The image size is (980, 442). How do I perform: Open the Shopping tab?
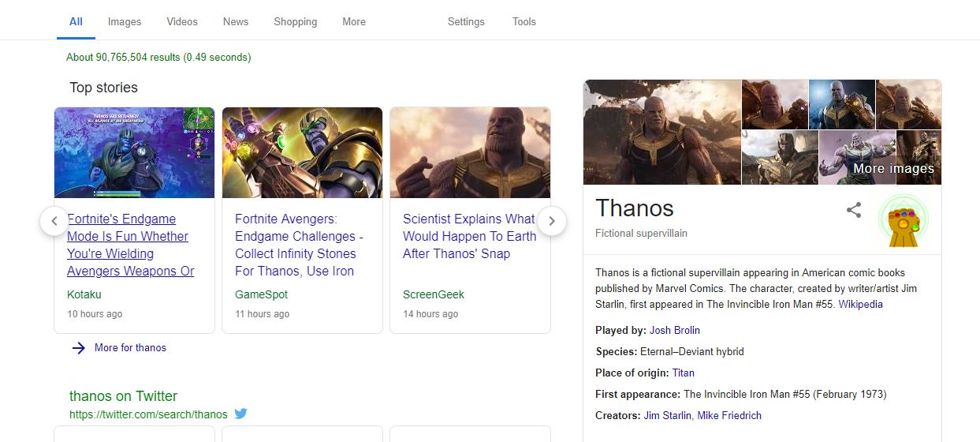tap(296, 22)
